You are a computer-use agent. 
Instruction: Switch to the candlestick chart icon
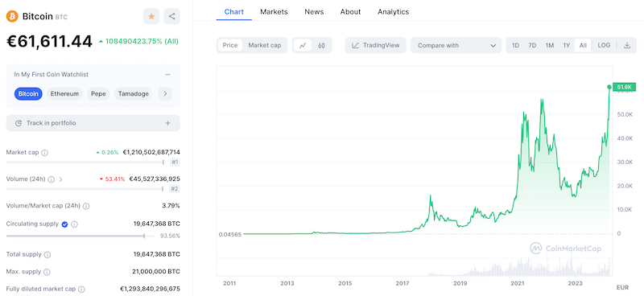click(321, 46)
